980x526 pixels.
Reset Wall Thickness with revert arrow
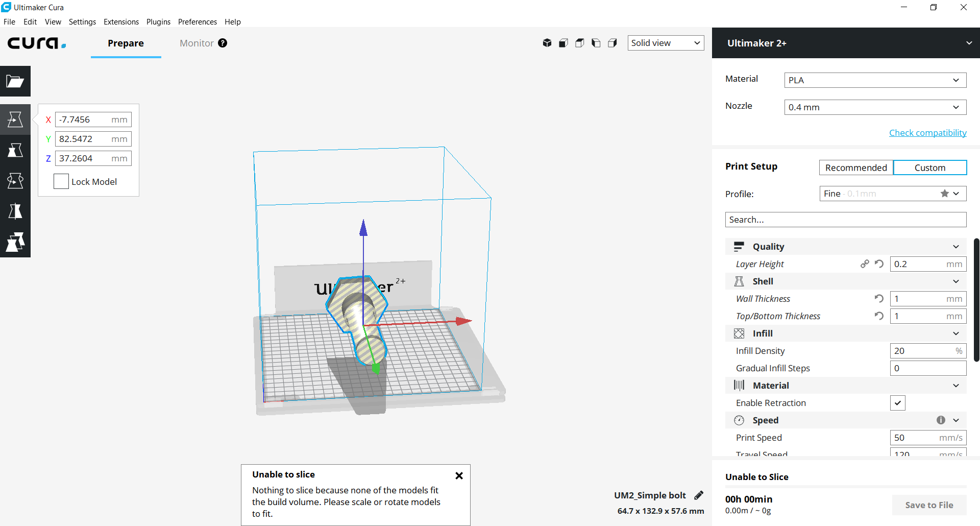[x=879, y=299]
